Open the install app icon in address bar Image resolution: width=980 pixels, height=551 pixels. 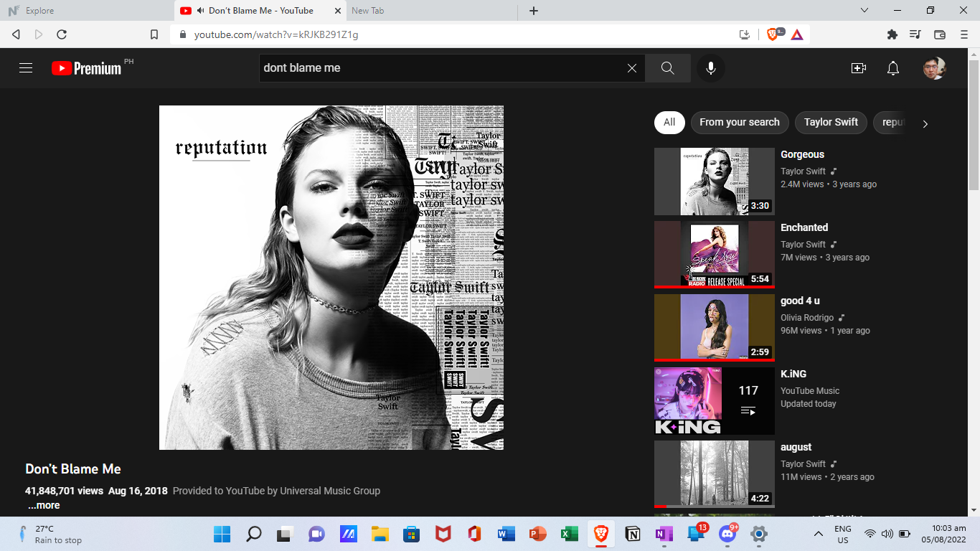(x=745, y=34)
